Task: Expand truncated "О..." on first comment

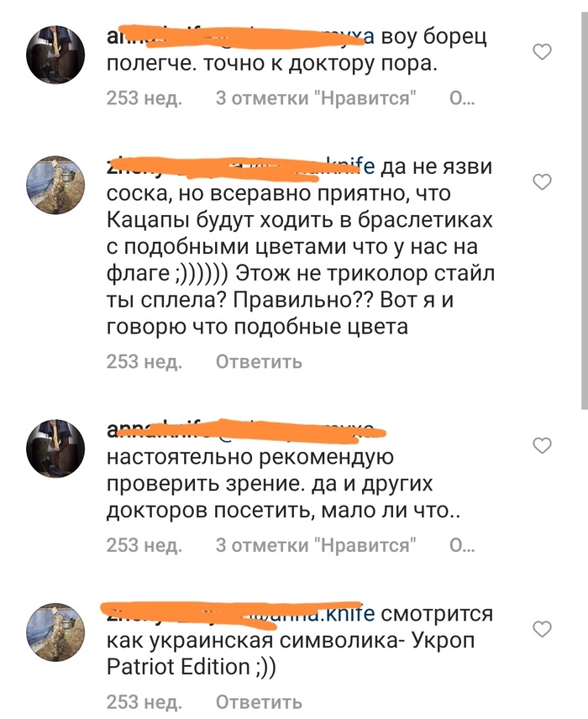Action: point(462,98)
